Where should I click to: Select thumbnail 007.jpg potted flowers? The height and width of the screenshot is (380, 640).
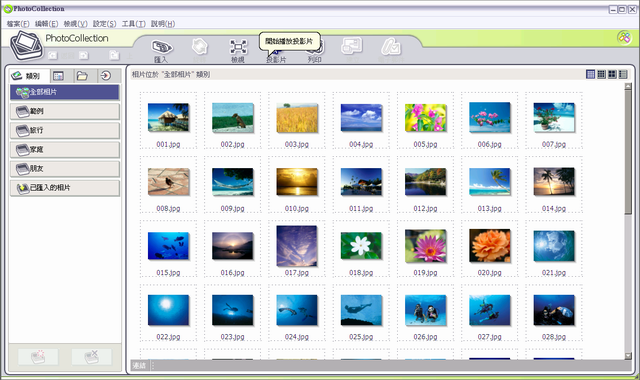[x=554, y=118]
